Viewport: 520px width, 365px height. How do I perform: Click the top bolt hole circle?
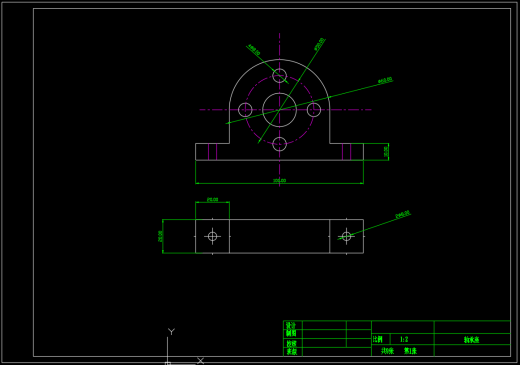(279, 76)
